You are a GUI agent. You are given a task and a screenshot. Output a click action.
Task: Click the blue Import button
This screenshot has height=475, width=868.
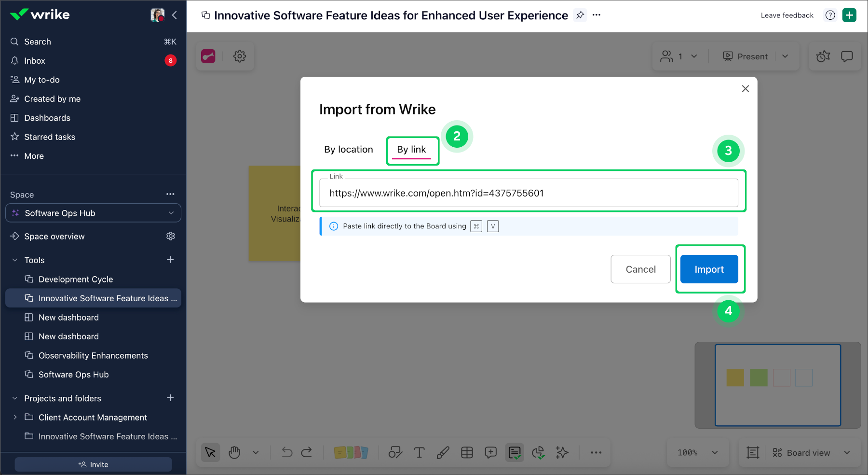[709, 269]
